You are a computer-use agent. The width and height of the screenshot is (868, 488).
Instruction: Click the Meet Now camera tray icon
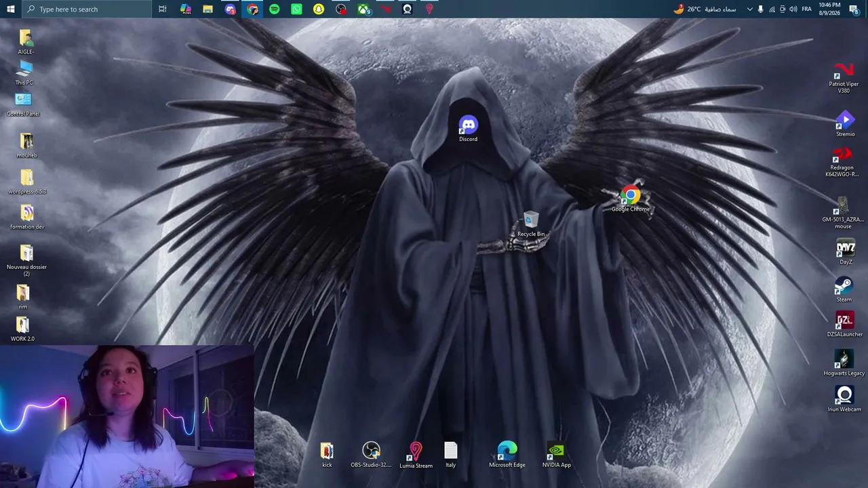click(783, 9)
